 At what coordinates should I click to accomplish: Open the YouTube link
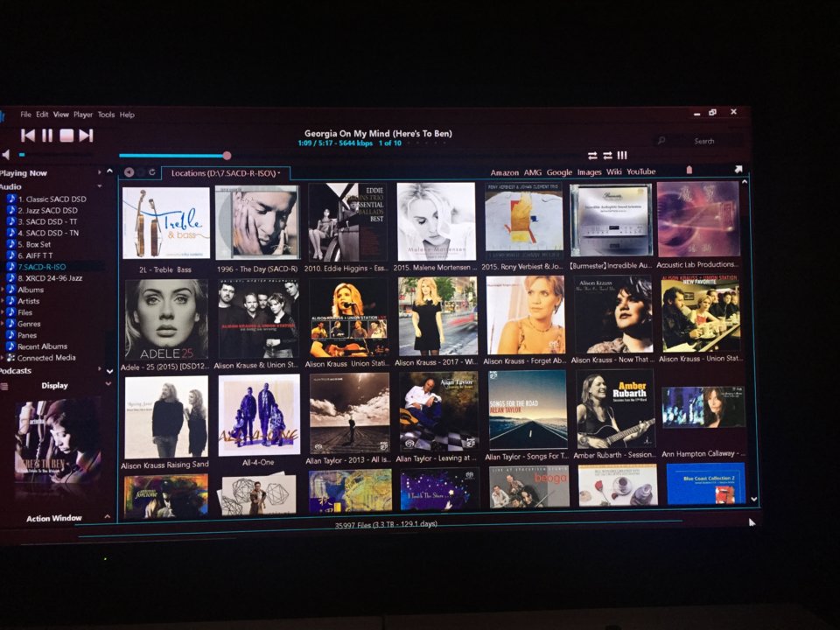641,171
